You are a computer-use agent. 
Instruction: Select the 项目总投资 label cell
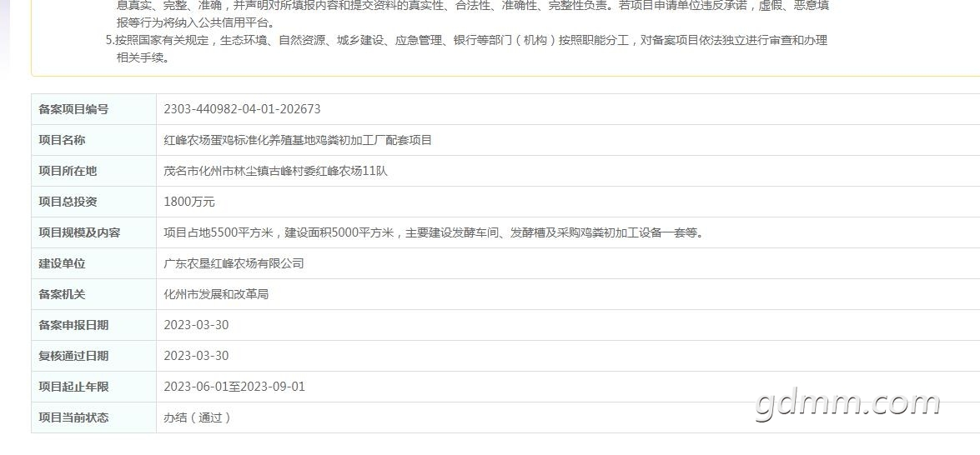pos(93,202)
